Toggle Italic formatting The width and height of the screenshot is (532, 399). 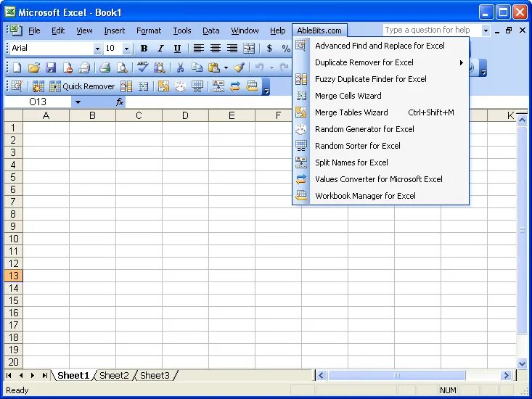coord(160,49)
